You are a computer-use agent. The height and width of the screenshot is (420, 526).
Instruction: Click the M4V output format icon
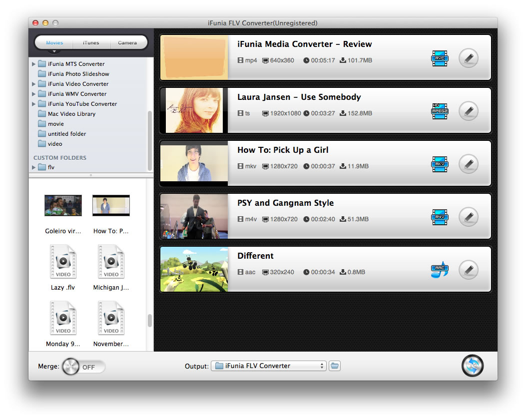click(x=440, y=217)
